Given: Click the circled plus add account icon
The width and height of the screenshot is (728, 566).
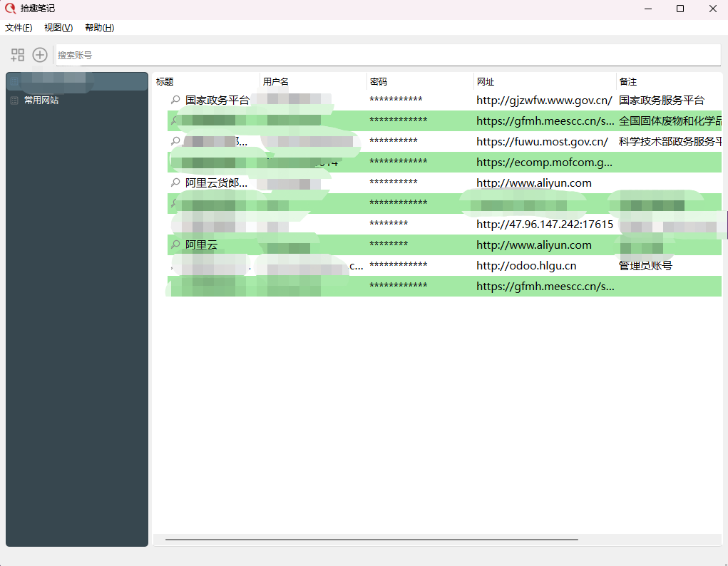Looking at the screenshot, I should [40, 55].
